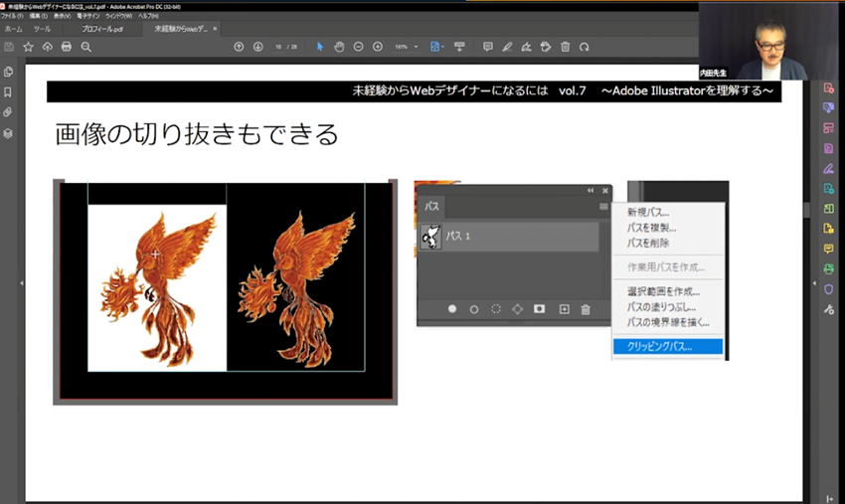Open More Tools wrench icon

point(829,309)
